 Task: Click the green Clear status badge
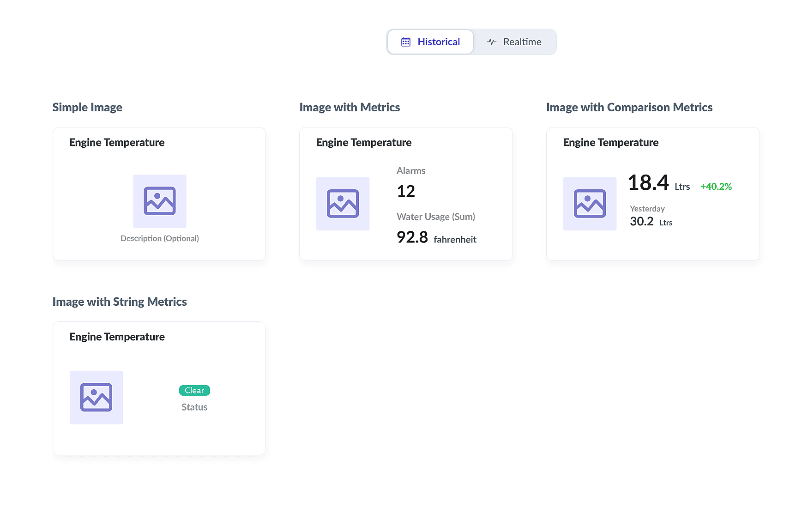click(194, 391)
